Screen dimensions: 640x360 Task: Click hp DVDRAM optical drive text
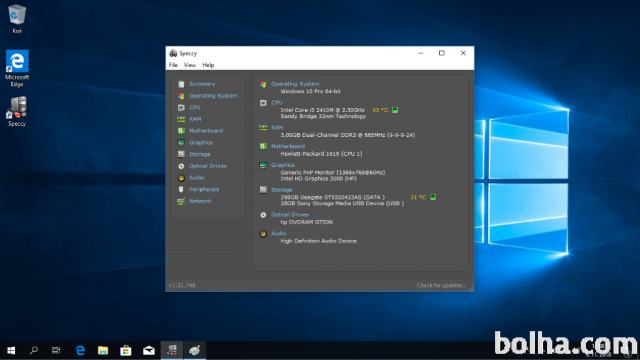[x=307, y=222]
